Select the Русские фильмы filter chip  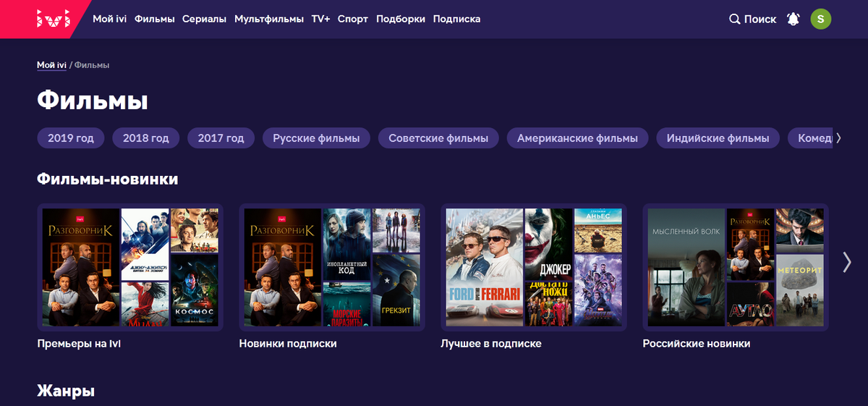316,138
